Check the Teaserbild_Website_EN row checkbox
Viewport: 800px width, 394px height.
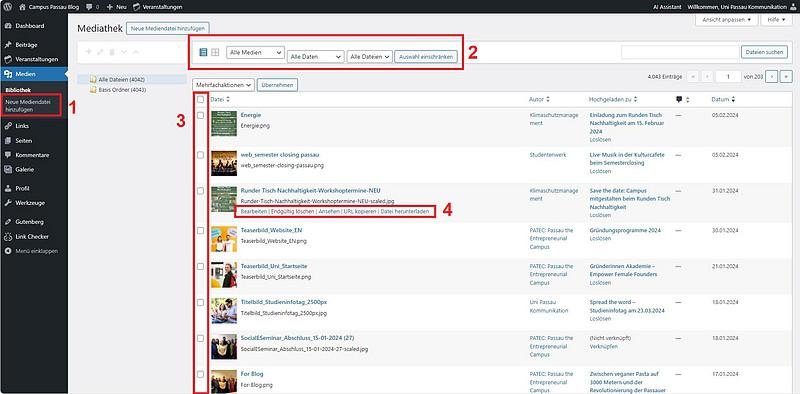(x=201, y=231)
